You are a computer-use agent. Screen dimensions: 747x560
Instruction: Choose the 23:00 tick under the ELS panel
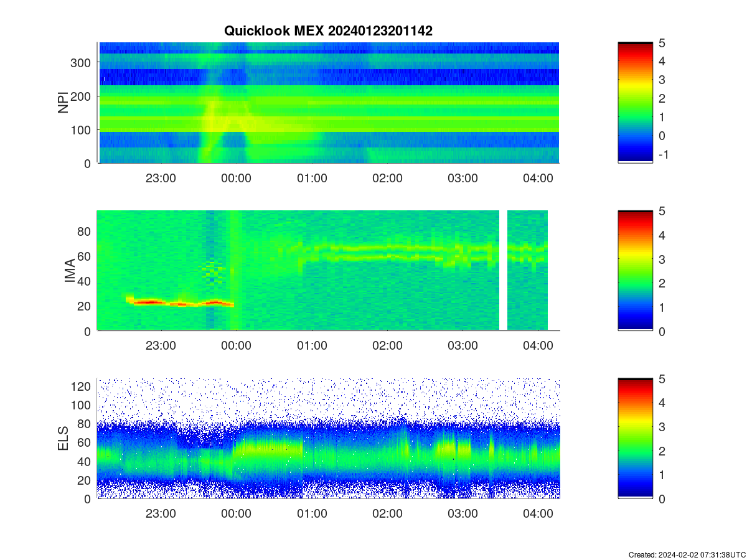pos(161,514)
